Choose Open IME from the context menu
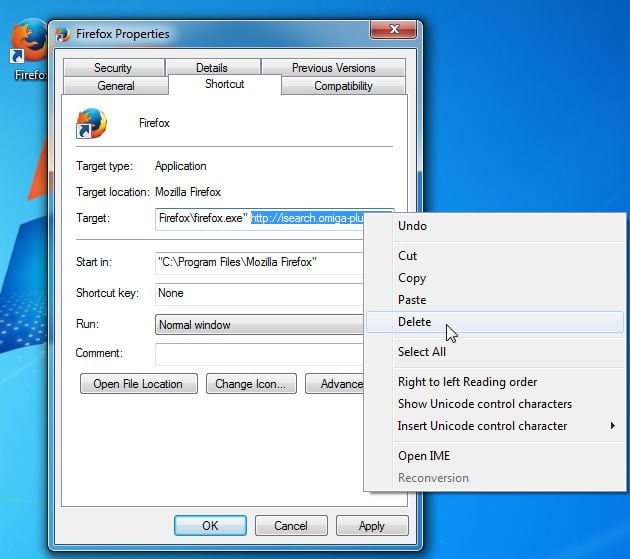The width and height of the screenshot is (630, 559). click(495, 456)
